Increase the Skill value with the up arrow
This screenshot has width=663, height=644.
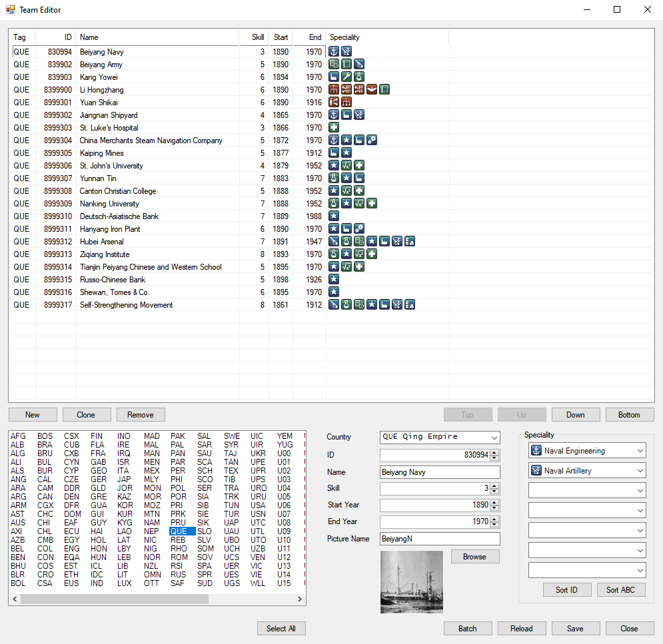click(x=494, y=485)
